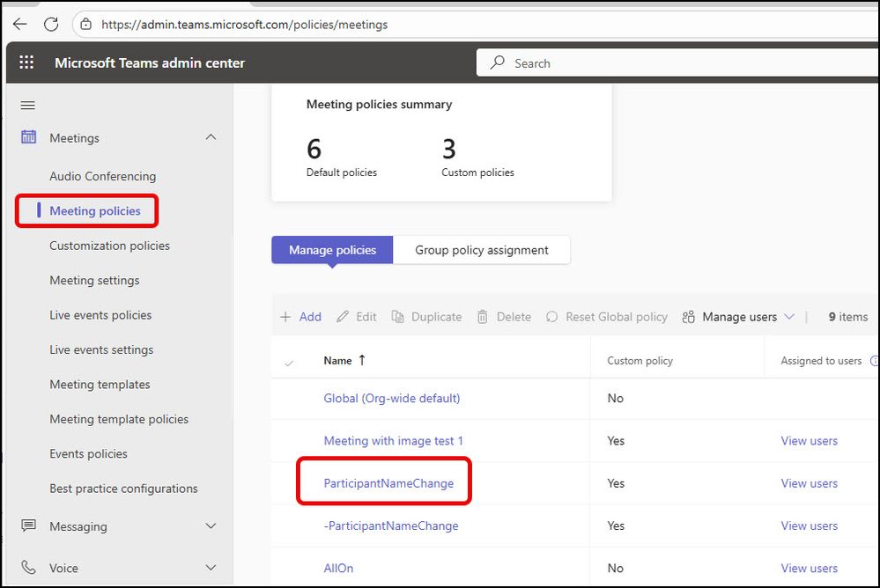Click Microsoft Teams admin center title
Screen dimensions: 880x588
click(150, 62)
